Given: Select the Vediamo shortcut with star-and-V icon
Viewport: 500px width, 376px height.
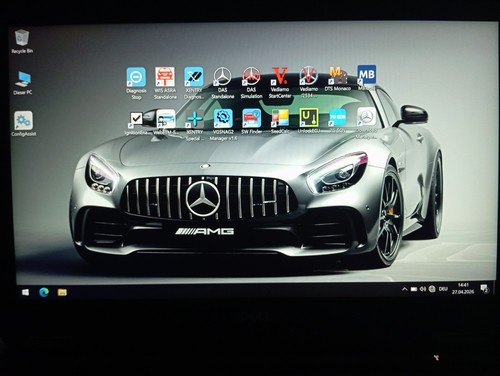Looking at the screenshot, I should [309, 82].
